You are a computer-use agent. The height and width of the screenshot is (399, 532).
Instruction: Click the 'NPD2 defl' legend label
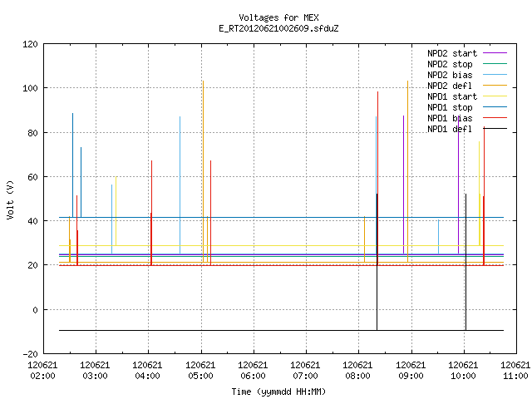point(450,86)
